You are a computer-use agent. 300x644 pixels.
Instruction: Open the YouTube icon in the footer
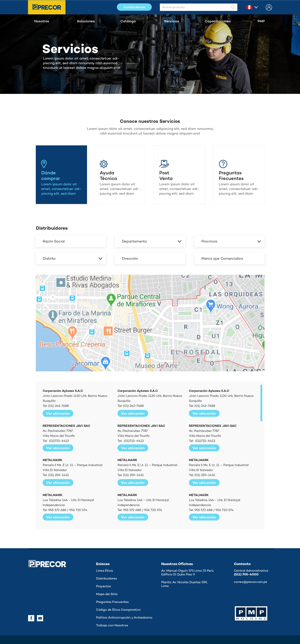tap(40, 618)
